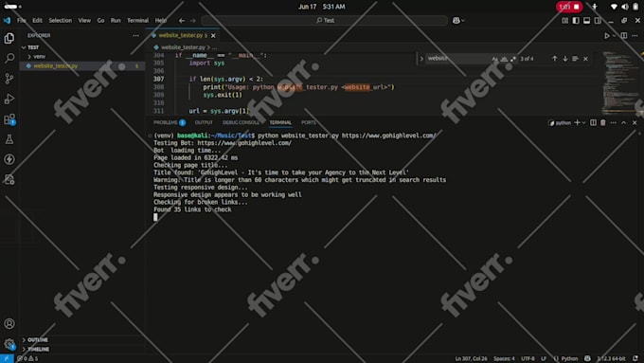Switch to the OUTPUT tab
The width and height of the screenshot is (644, 363).
click(x=204, y=122)
